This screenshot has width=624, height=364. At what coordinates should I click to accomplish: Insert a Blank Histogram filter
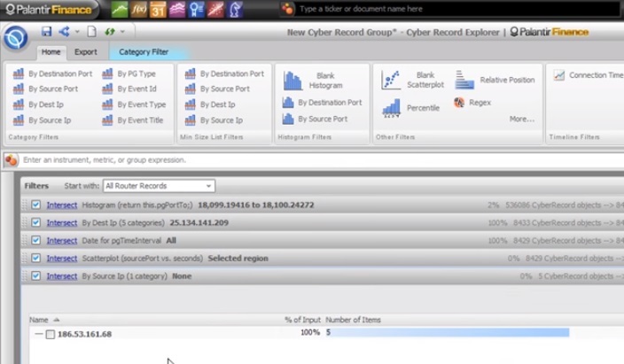313,81
